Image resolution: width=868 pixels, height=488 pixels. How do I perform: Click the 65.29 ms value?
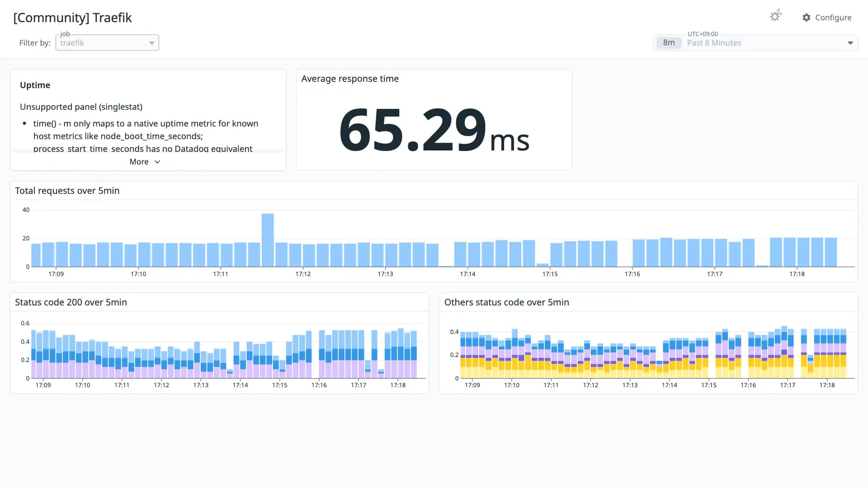pos(434,130)
